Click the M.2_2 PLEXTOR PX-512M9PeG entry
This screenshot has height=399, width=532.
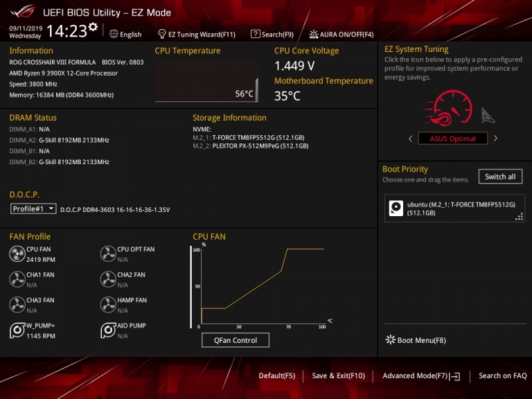[251, 146]
